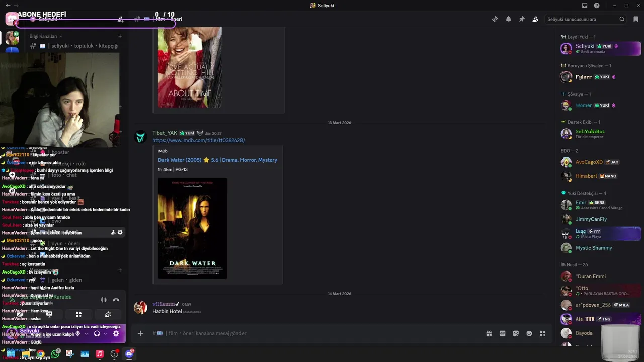644x362 pixels.
Task: Toggle headphone deafen
Action: pyautogui.click(x=97, y=334)
